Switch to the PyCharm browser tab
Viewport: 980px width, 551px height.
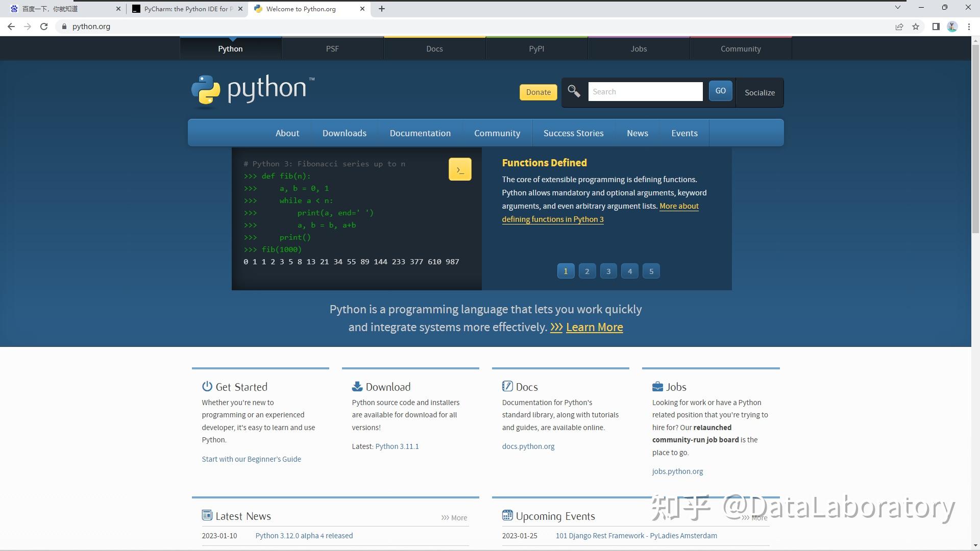coord(184,9)
